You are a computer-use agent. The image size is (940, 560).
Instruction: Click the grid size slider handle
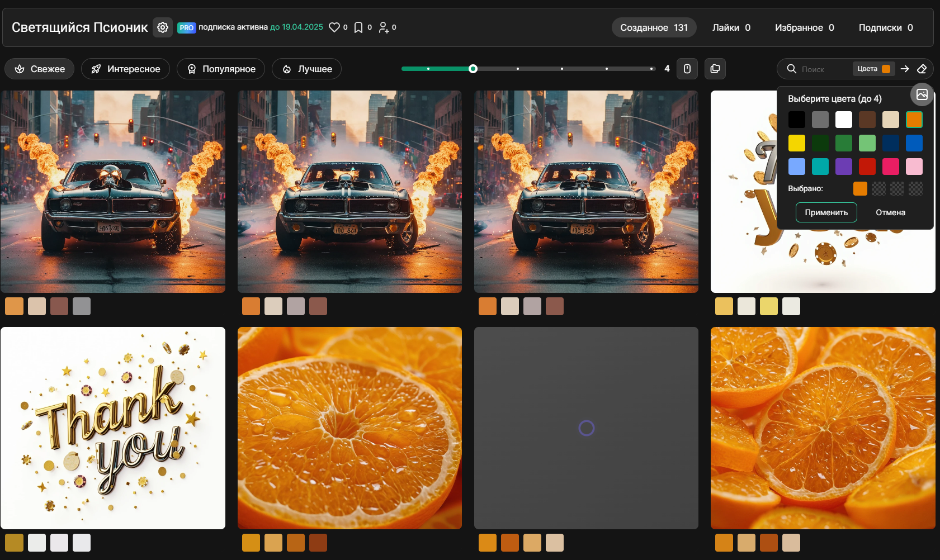[x=473, y=69]
